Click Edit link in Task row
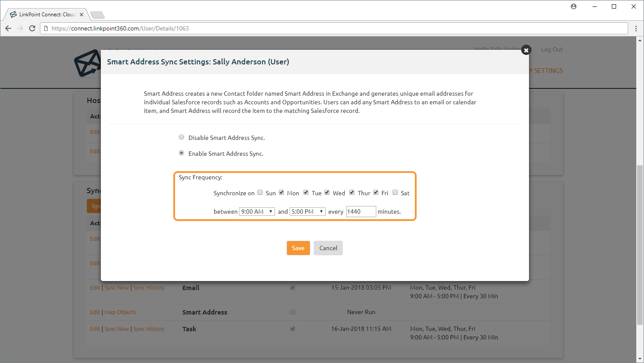 pyautogui.click(x=95, y=329)
